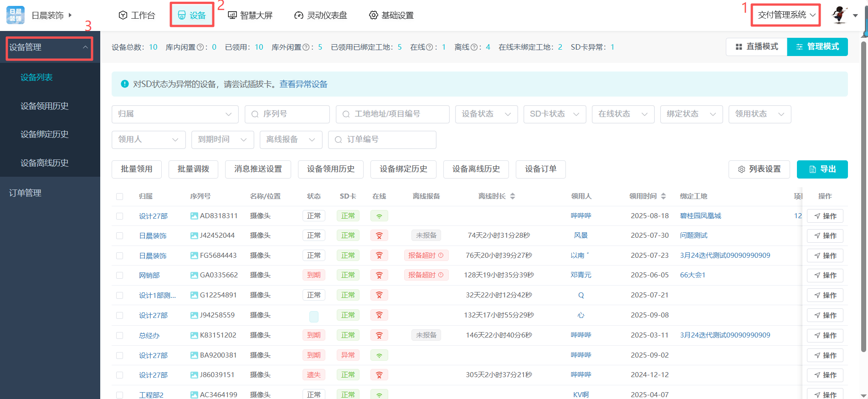The height and width of the screenshot is (399, 868).
Task: Click the offline wifi icon for J42452044
Action: click(x=379, y=235)
